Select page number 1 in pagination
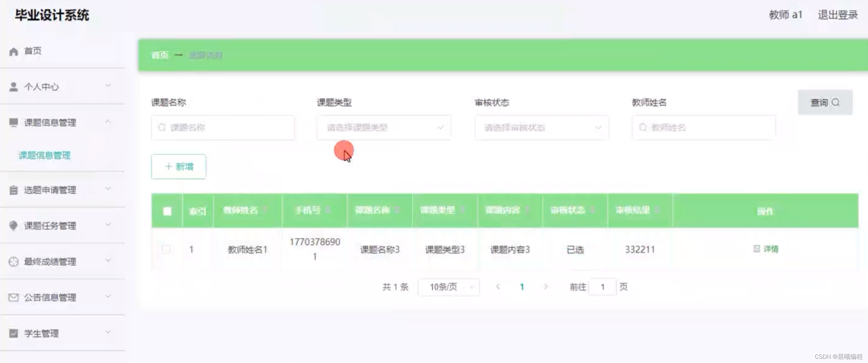This screenshot has height=363, width=868. click(x=522, y=287)
